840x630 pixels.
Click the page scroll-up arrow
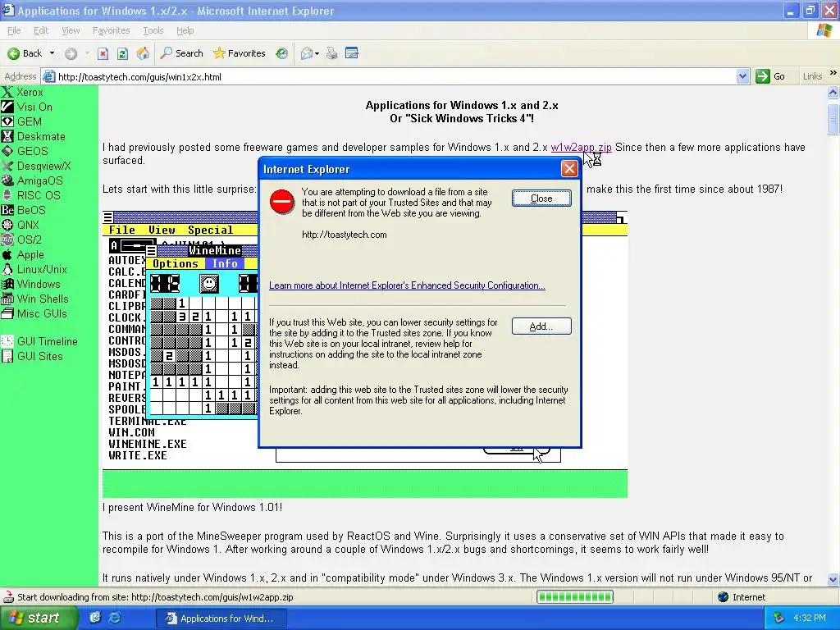[833, 92]
